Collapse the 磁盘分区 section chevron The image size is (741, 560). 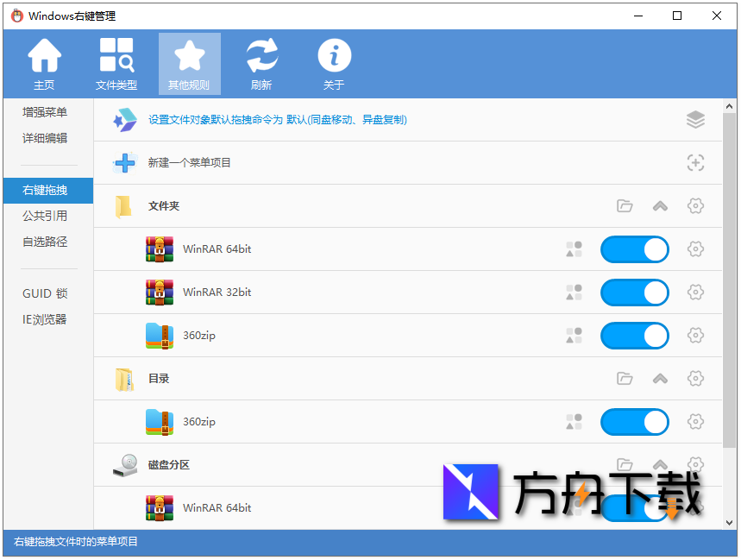[x=660, y=463]
